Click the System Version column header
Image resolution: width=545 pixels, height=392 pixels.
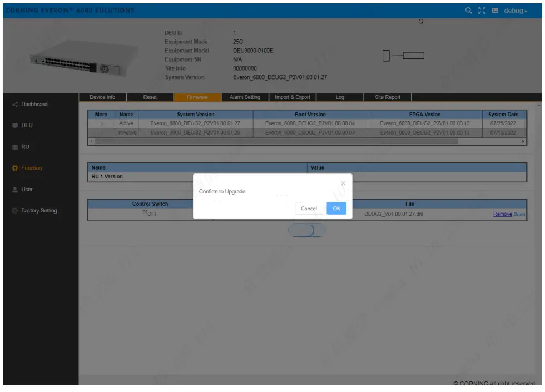coord(195,115)
